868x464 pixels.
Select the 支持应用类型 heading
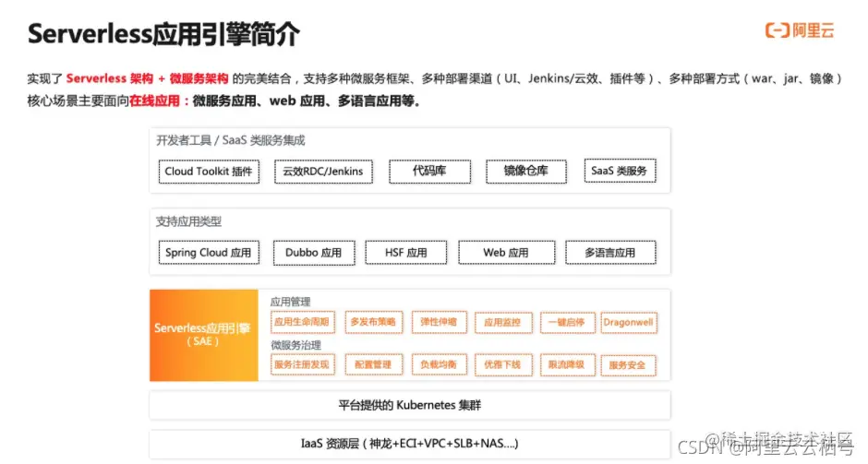click(188, 221)
